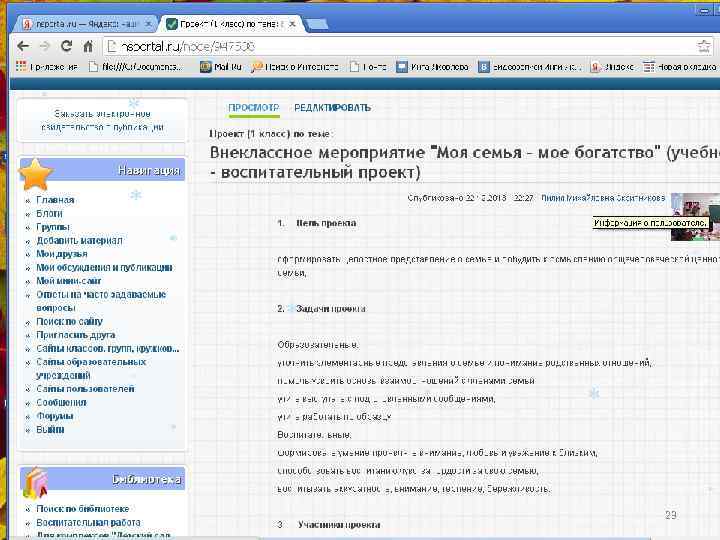Click the project title heading
Screen dimensions: 720x540
[x=464, y=162]
